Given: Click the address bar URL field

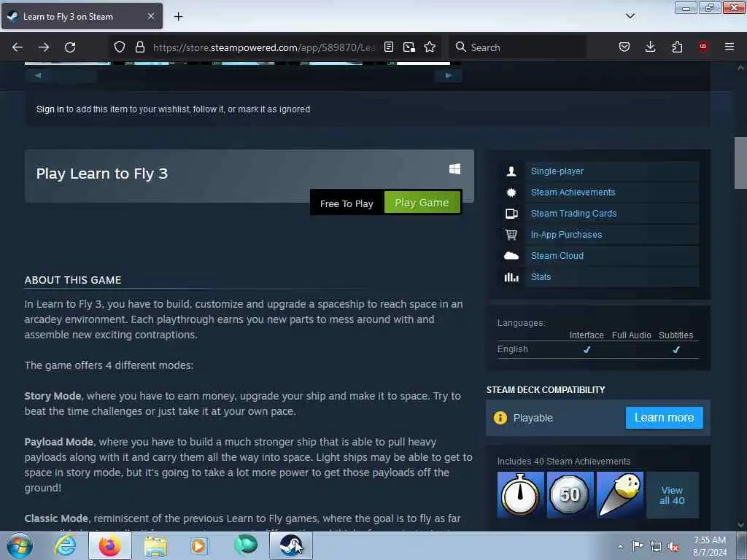Looking at the screenshot, I should click(263, 47).
